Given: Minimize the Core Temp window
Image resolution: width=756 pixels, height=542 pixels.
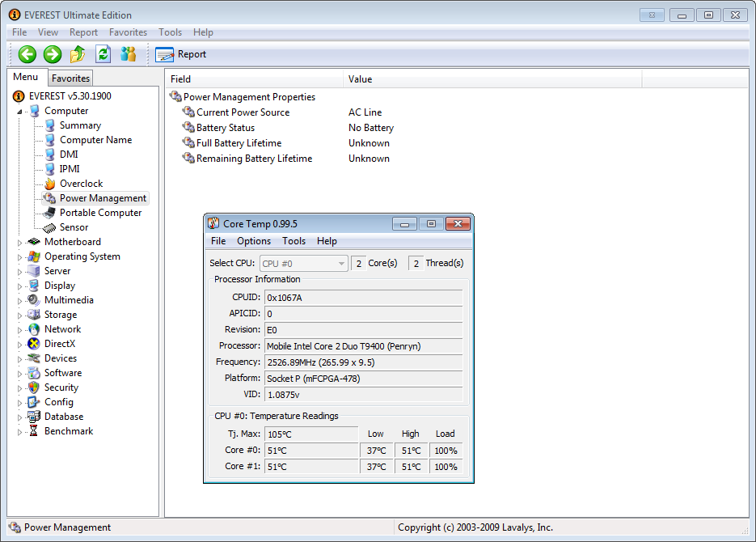Looking at the screenshot, I should (404, 224).
